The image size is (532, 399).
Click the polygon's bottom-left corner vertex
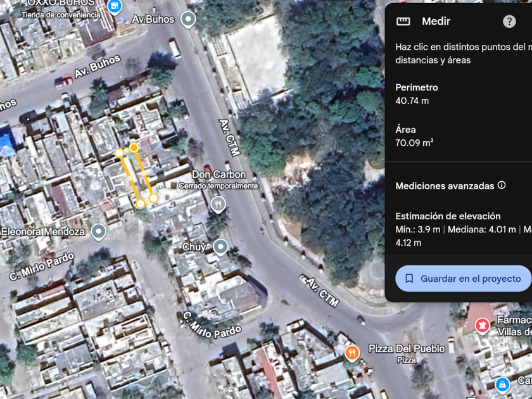(x=141, y=204)
